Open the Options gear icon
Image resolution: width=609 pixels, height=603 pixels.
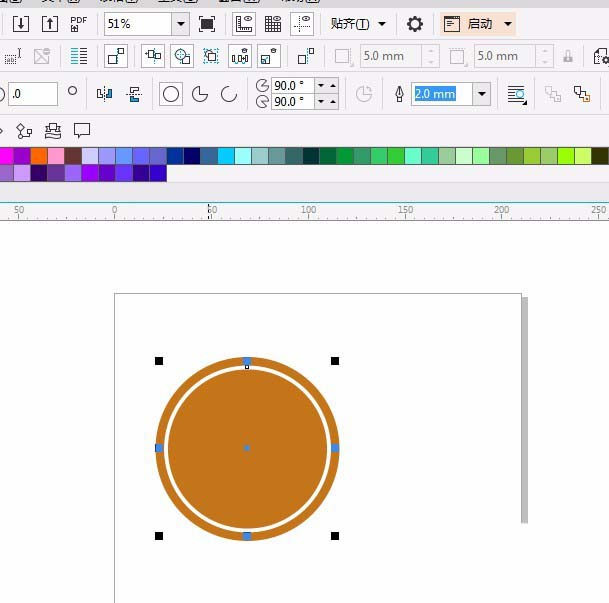pyautogui.click(x=414, y=24)
